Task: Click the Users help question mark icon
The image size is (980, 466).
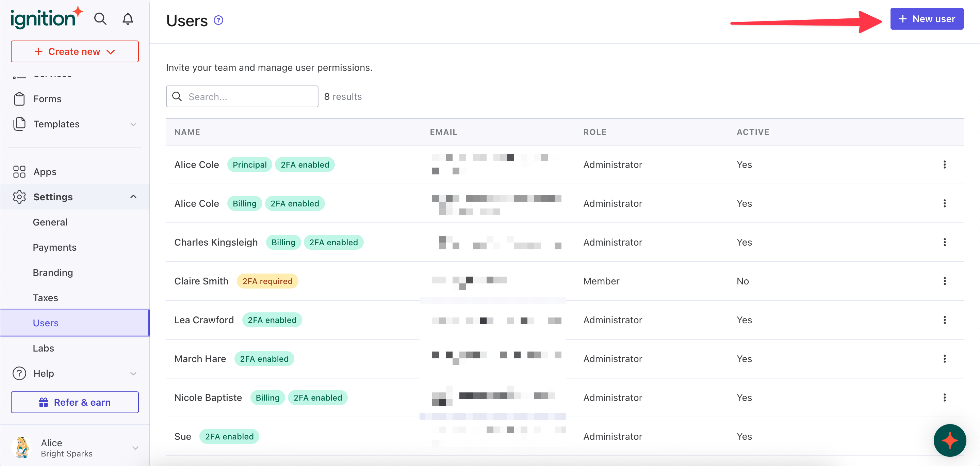Action: (x=218, y=20)
